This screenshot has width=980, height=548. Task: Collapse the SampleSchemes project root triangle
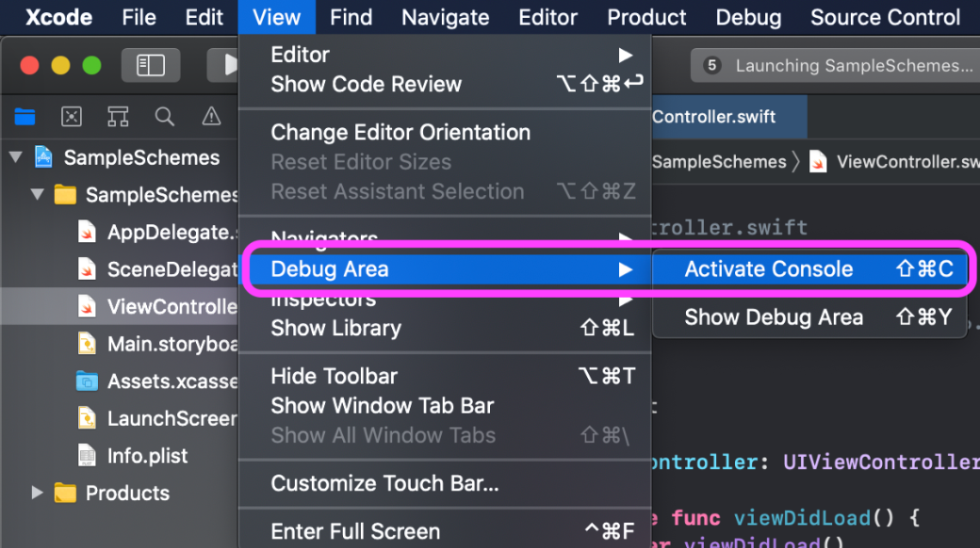16,157
